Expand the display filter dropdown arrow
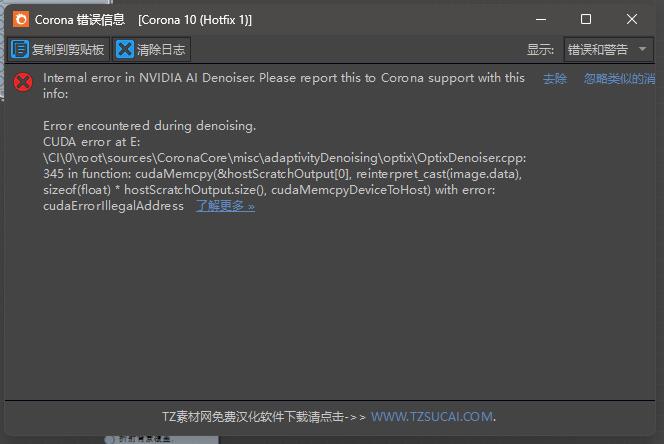The height and width of the screenshot is (444, 664). click(x=642, y=49)
